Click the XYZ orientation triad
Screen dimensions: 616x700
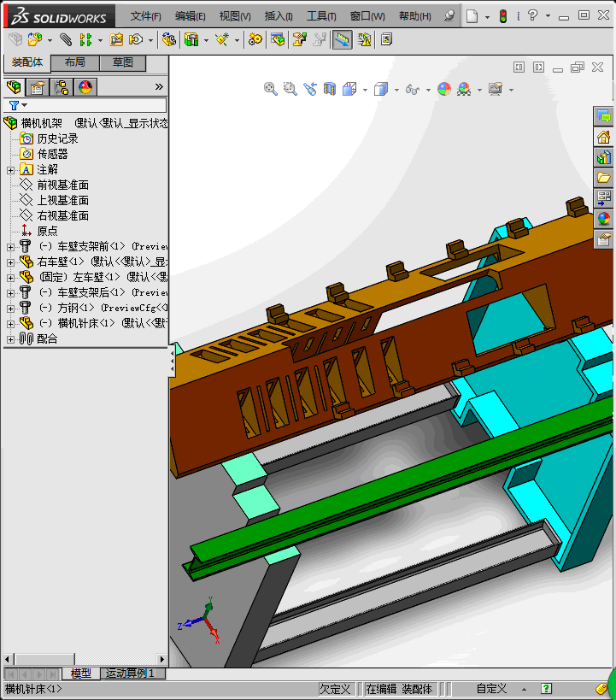pos(199,621)
